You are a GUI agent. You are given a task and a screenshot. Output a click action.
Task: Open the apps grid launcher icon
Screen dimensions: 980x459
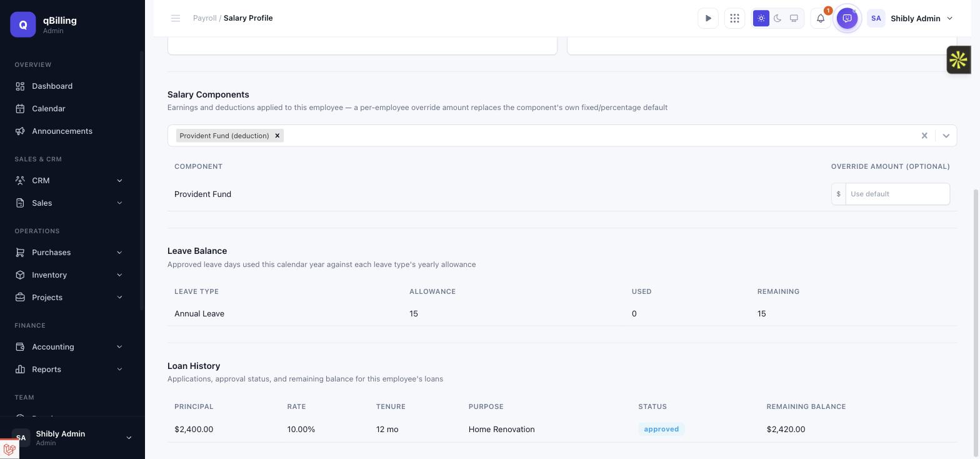click(735, 18)
